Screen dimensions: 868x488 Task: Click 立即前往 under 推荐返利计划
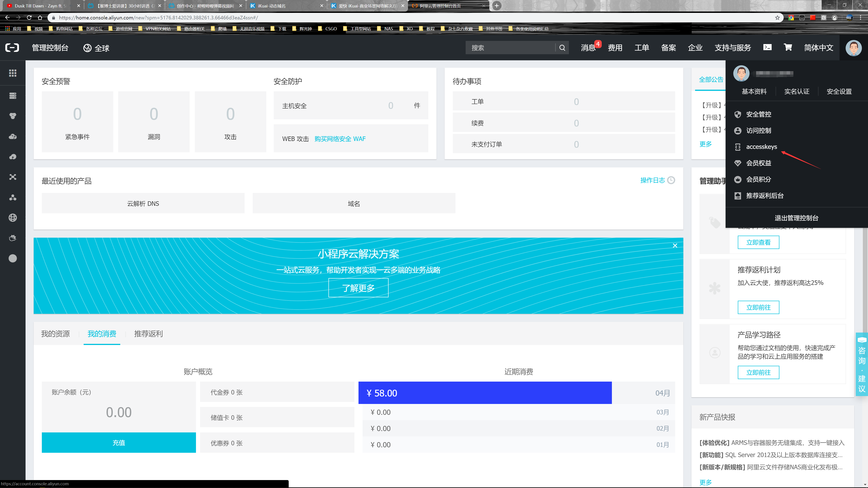[x=758, y=307]
